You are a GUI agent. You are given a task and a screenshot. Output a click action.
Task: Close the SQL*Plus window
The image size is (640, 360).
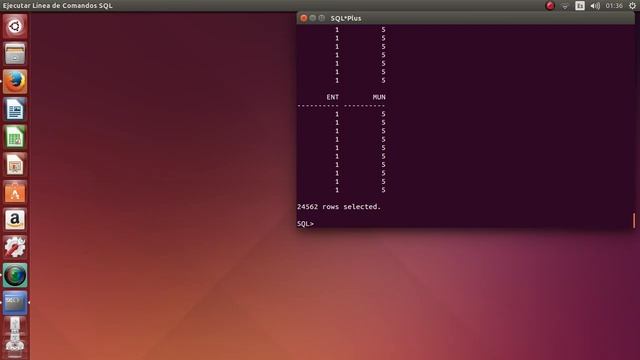pos(304,18)
